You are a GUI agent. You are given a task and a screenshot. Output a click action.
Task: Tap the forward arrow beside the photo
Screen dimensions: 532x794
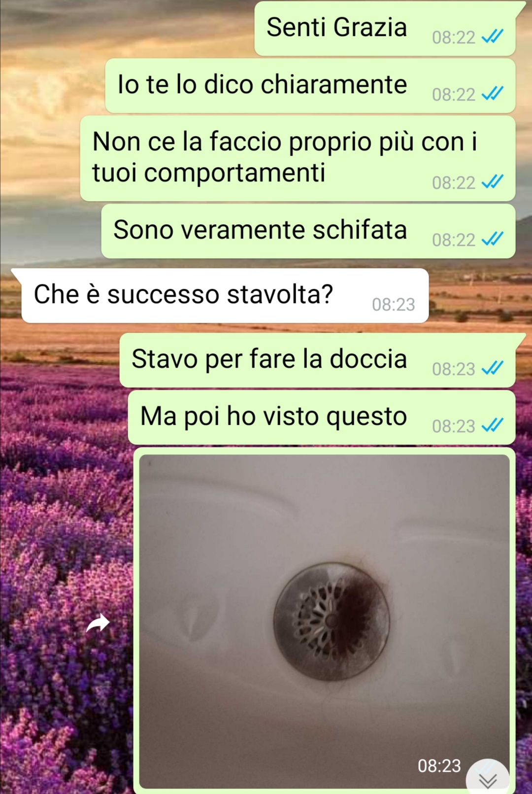[x=98, y=623]
